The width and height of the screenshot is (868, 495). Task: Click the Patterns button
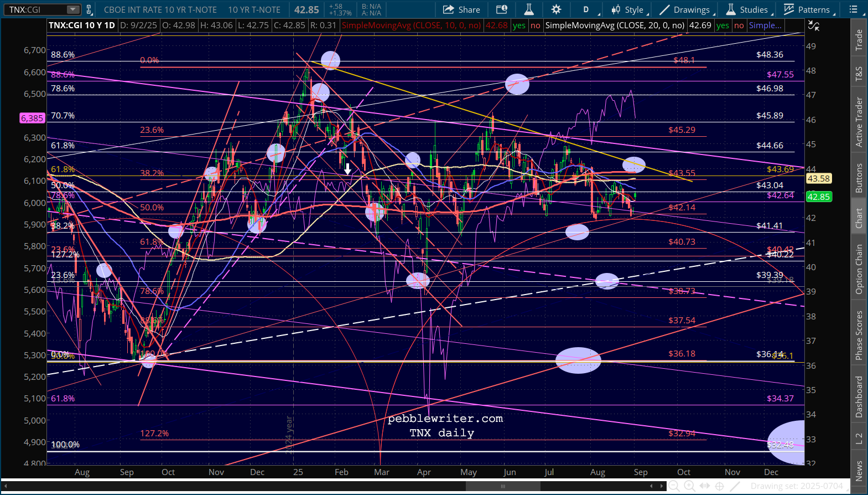point(807,9)
